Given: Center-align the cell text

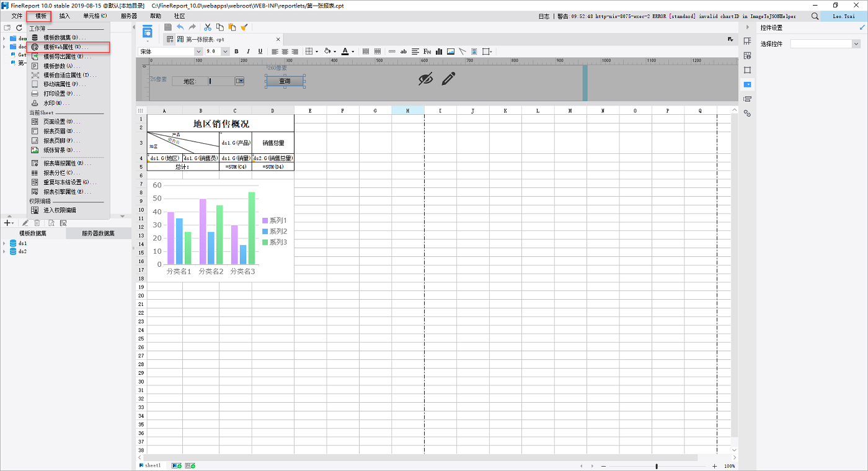Looking at the screenshot, I should tap(285, 52).
